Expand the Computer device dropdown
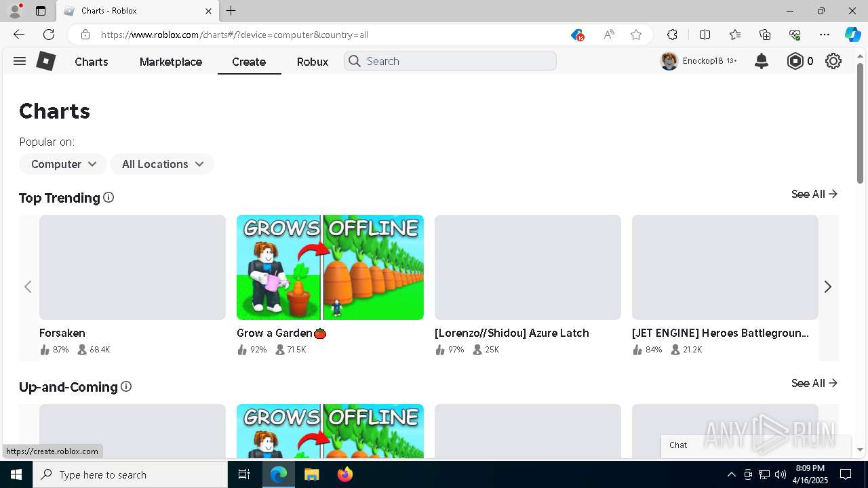 click(x=63, y=164)
